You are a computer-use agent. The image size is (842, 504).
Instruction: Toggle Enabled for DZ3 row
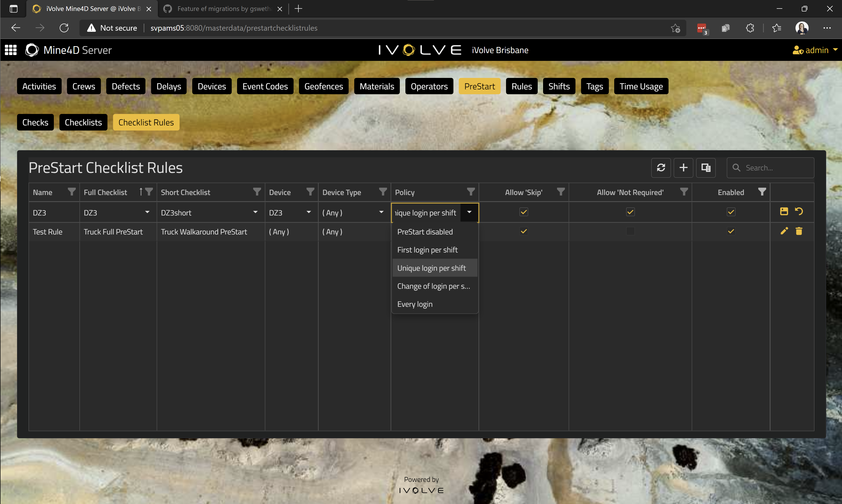pos(731,212)
